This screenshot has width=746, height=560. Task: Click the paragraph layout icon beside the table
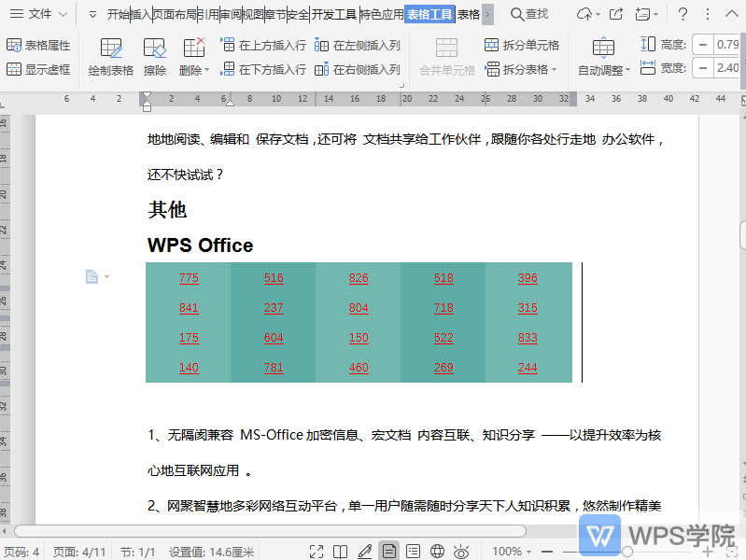(91, 276)
